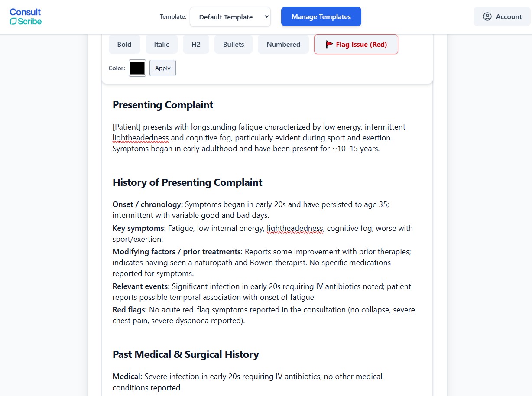The width and height of the screenshot is (532, 396).
Task: Format the heading as H2
Action: (x=196, y=44)
